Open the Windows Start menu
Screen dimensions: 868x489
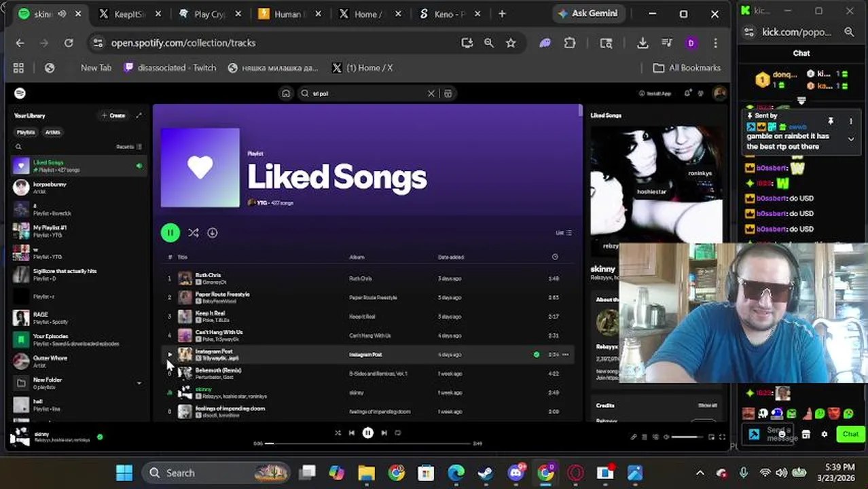pyautogui.click(x=124, y=473)
